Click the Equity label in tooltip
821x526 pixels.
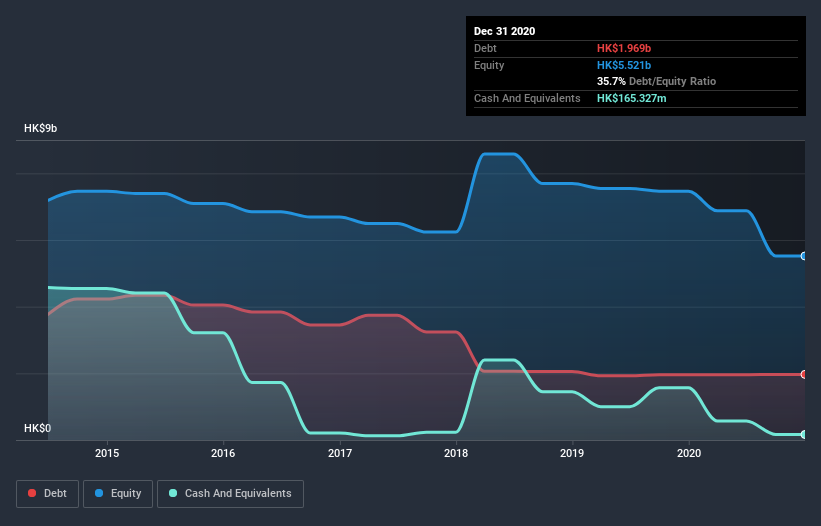tap(489, 65)
